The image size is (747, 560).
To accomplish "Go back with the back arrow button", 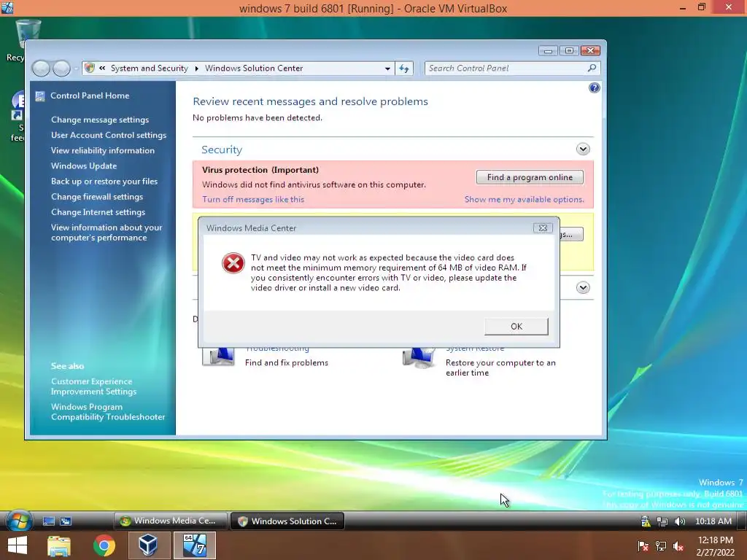I will [x=41, y=69].
